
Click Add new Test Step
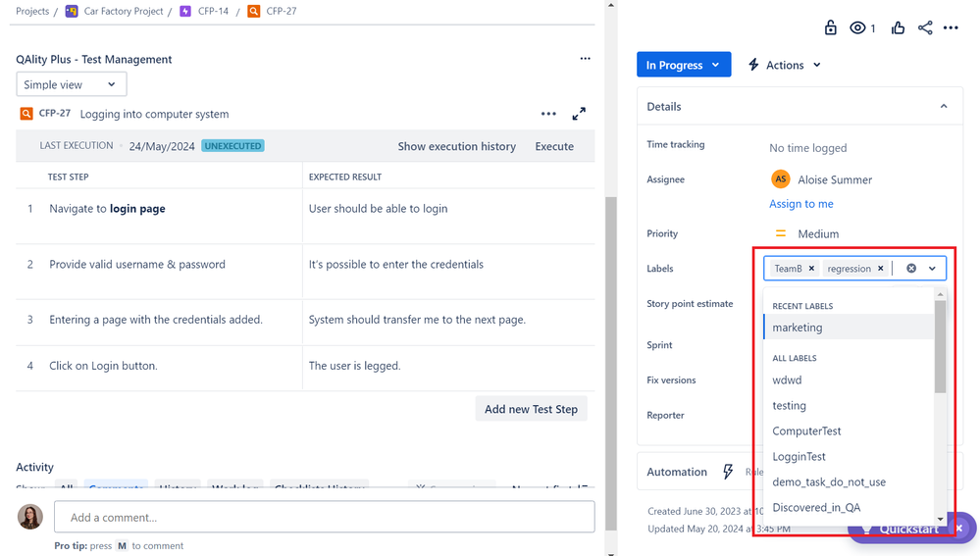[x=532, y=409]
